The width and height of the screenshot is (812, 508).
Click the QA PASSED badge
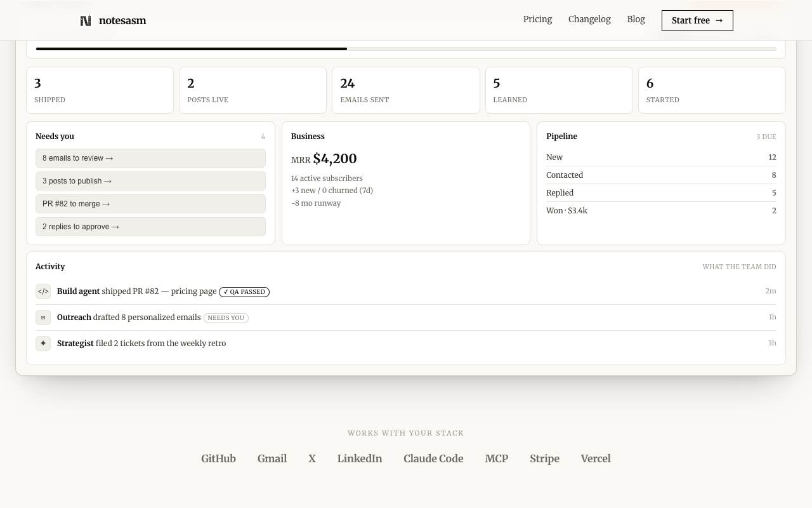[244, 292]
